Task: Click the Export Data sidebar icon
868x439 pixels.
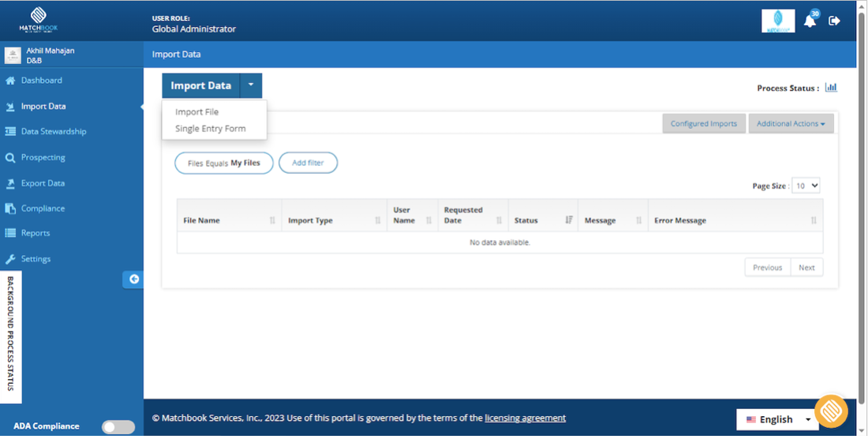Action: pos(10,183)
